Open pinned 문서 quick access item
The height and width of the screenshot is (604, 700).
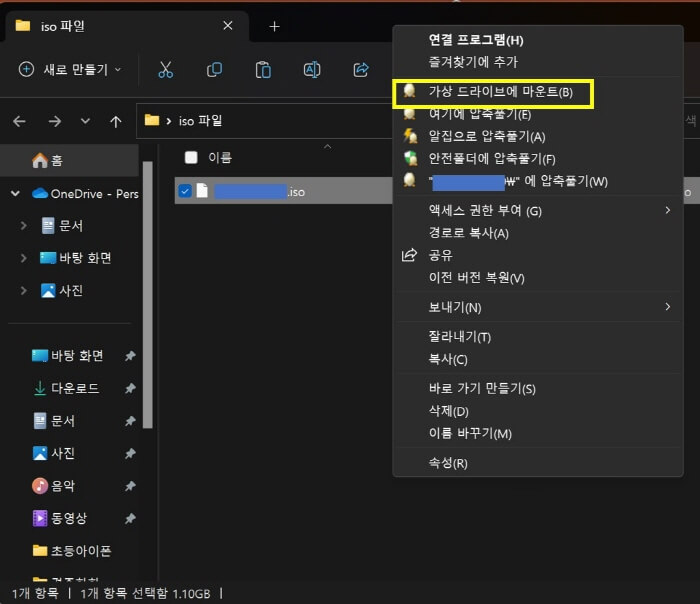54,421
